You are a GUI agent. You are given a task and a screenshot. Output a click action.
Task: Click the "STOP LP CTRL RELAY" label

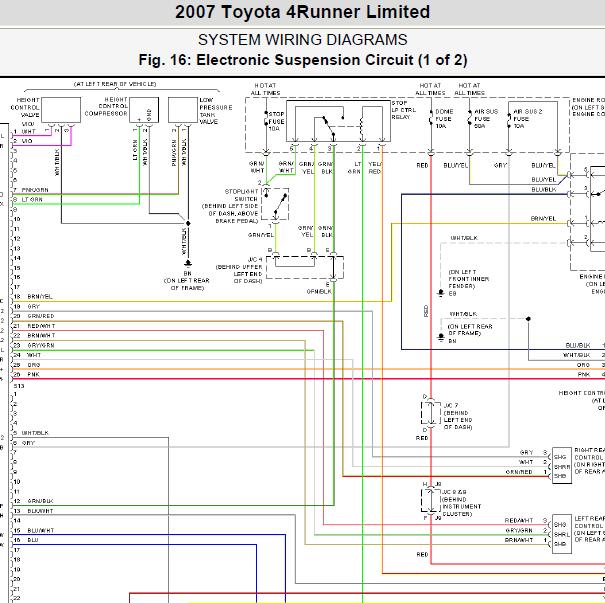coord(404,110)
